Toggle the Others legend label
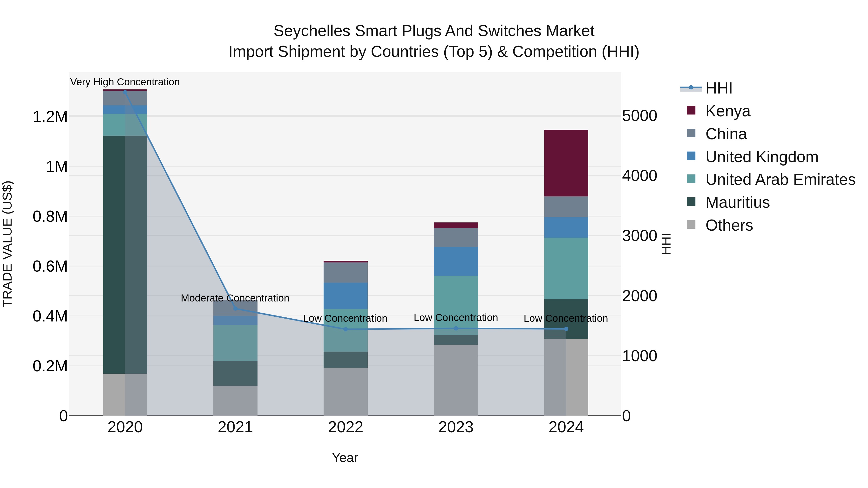Screen dimensions: 868x488 [729, 225]
